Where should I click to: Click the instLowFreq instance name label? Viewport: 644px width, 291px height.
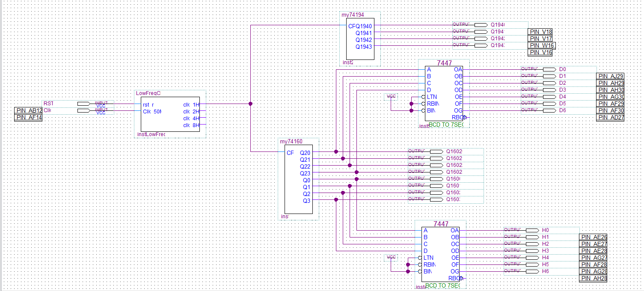[x=151, y=134]
